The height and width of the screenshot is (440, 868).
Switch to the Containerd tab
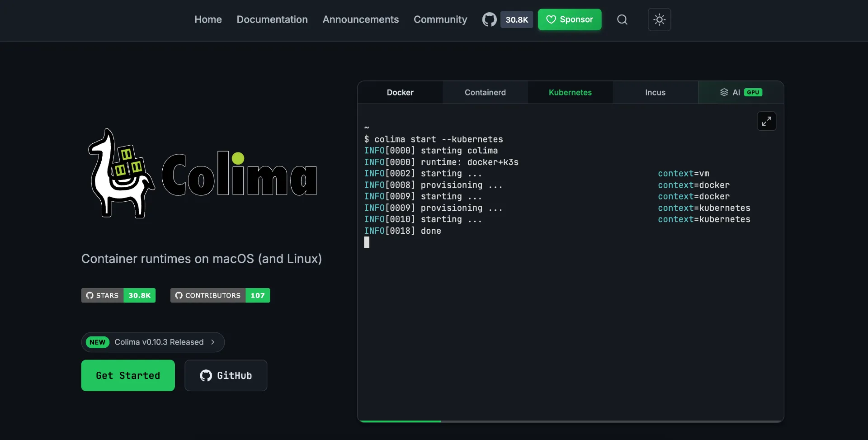coord(485,92)
